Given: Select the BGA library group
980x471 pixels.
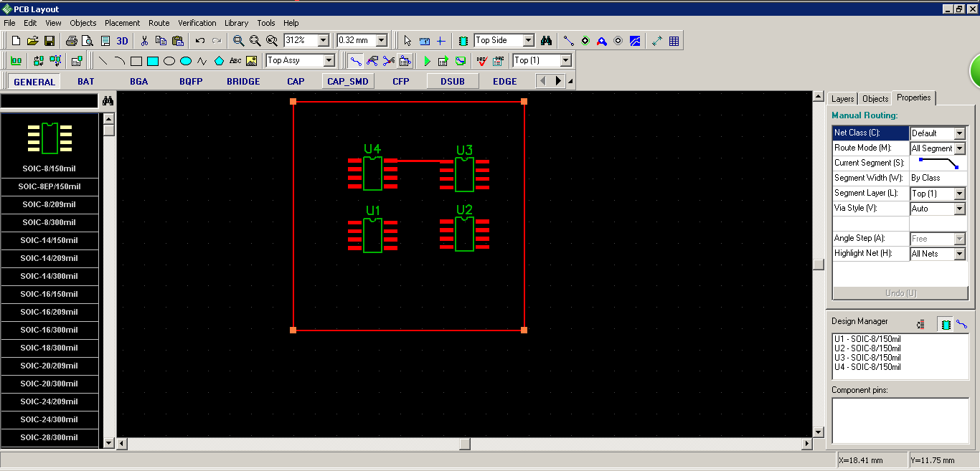Looking at the screenshot, I should [x=138, y=82].
